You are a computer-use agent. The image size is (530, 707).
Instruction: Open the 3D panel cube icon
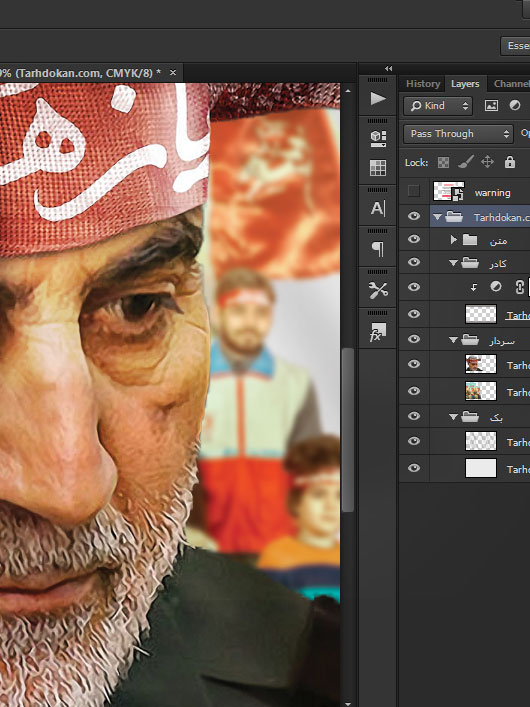coord(378,138)
